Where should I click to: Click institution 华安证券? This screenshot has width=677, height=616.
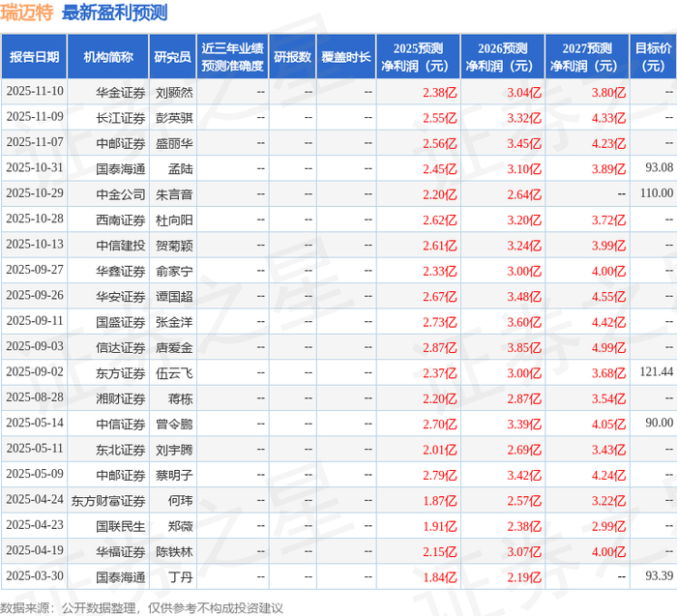121,297
